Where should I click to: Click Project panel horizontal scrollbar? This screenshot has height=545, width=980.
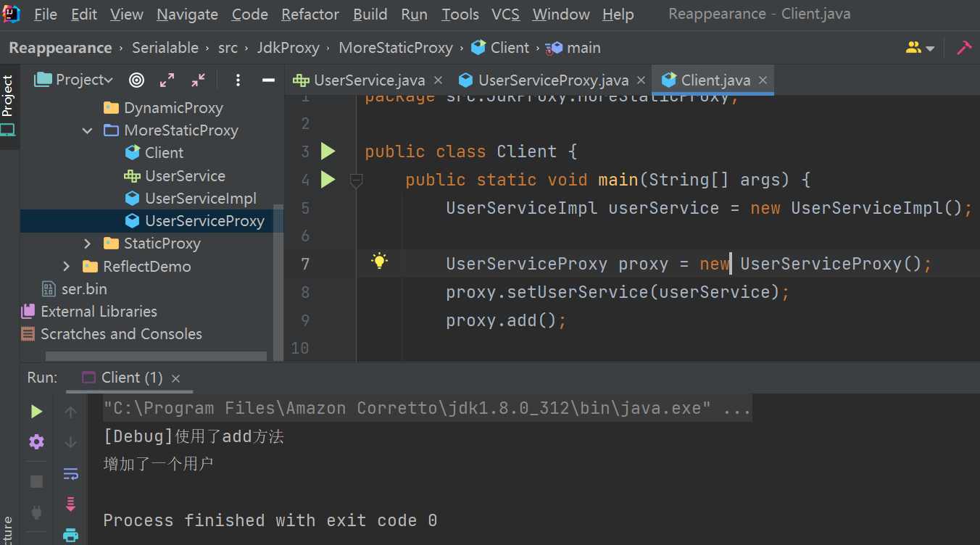(156, 356)
